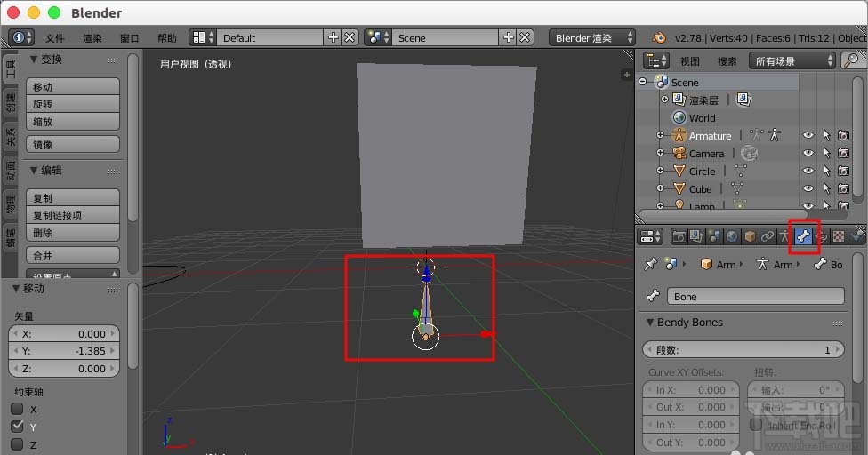Click the 缩放 (Scale) button
The image size is (868, 455).
[x=73, y=122]
